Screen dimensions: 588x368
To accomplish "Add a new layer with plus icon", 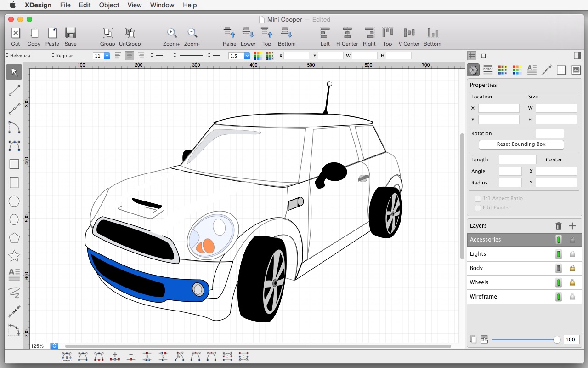I will [572, 226].
